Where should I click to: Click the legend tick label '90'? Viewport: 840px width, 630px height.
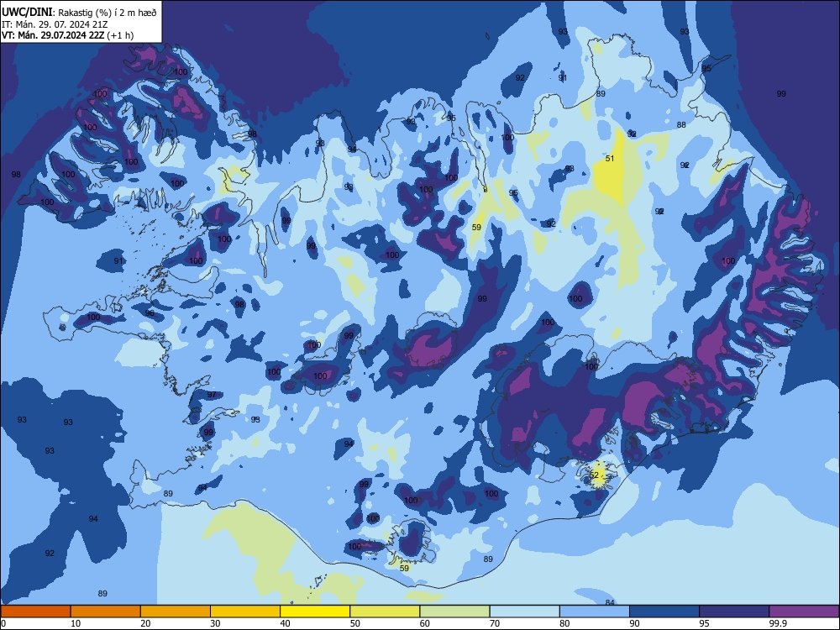point(634,623)
